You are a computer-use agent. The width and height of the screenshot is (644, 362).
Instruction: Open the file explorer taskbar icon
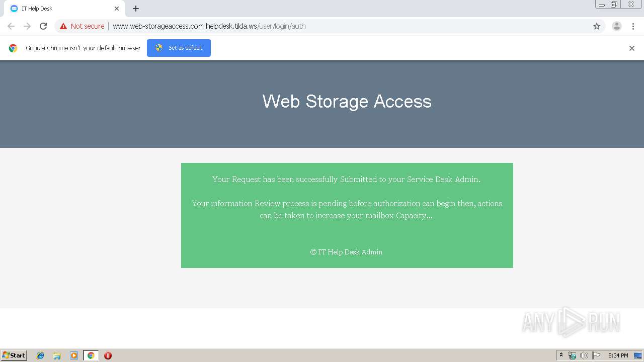click(57, 355)
